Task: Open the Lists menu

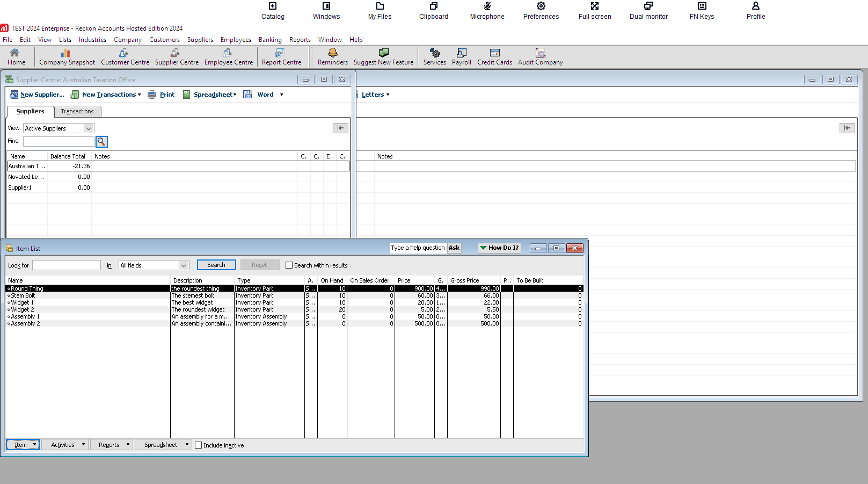Action: click(65, 40)
